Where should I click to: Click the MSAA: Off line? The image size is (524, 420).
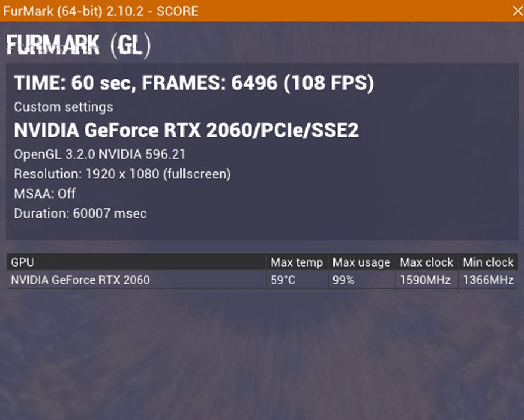pyautogui.click(x=45, y=194)
